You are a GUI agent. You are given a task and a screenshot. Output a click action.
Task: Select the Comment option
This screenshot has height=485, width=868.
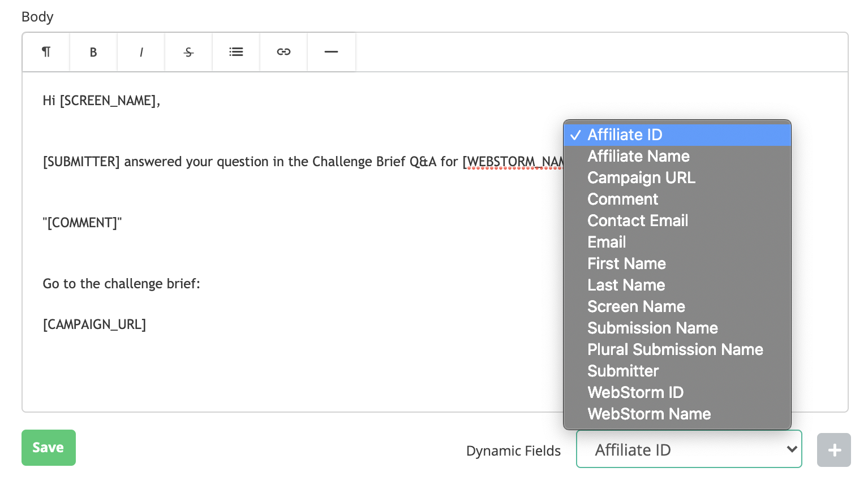click(x=677, y=199)
